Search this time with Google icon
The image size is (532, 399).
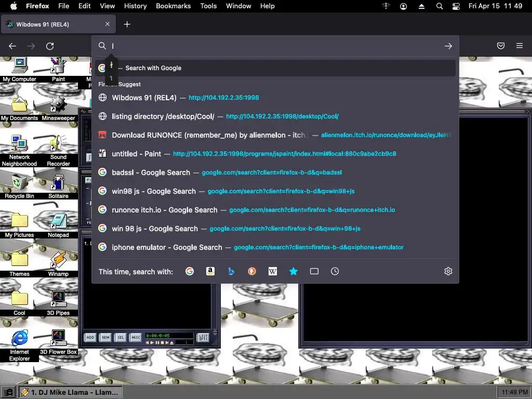(x=190, y=271)
